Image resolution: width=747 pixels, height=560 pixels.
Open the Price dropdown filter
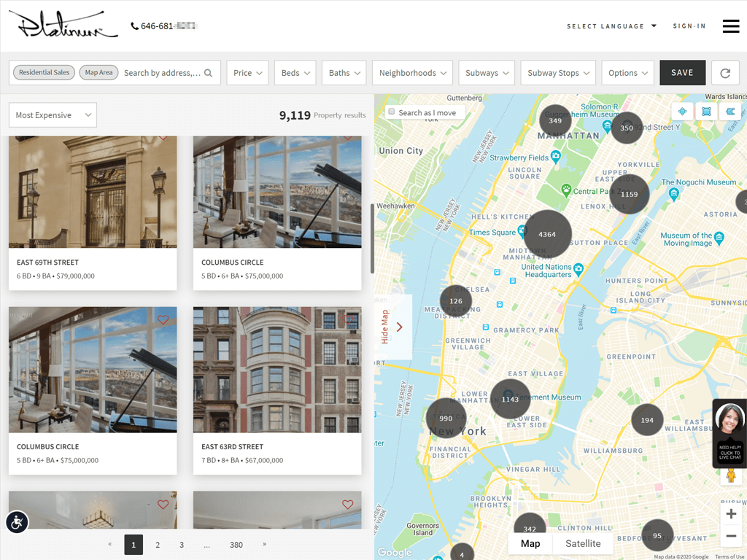248,73
